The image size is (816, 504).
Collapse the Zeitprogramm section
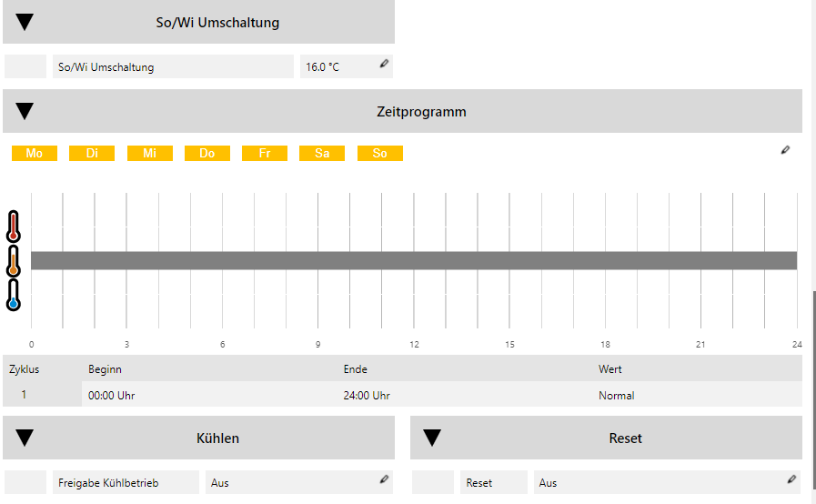(x=25, y=112)
